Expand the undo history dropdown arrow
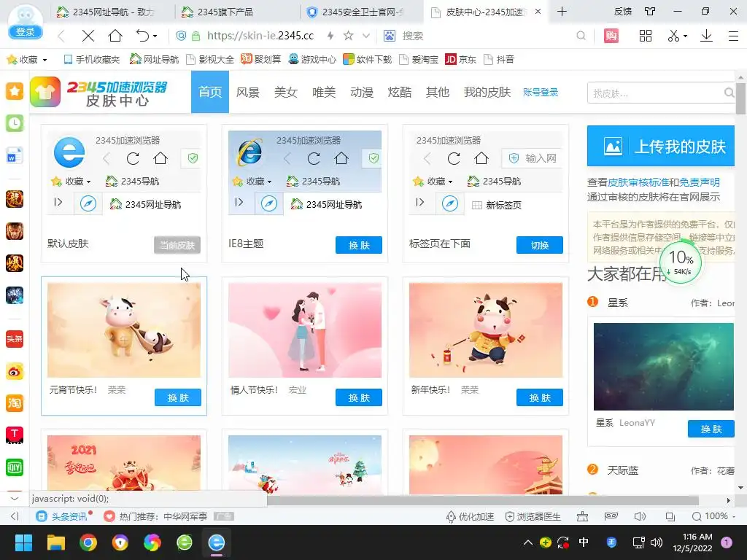Image resolution: width=747 pixels, height=560 pixels. [155, 36]
